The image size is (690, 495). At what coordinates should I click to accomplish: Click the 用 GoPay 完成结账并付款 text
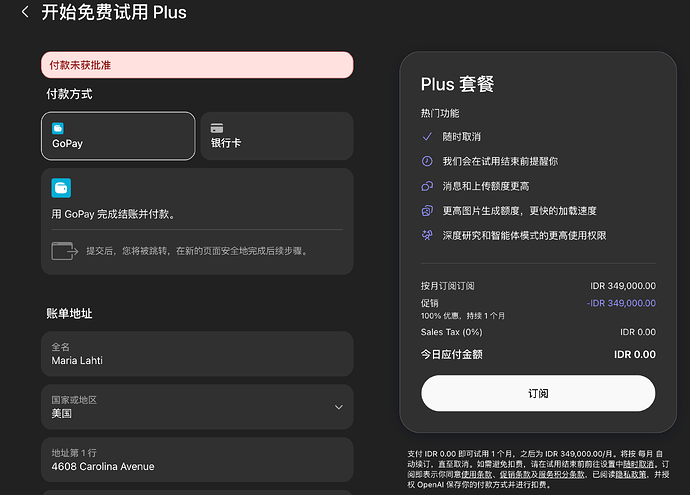(113, 214)
